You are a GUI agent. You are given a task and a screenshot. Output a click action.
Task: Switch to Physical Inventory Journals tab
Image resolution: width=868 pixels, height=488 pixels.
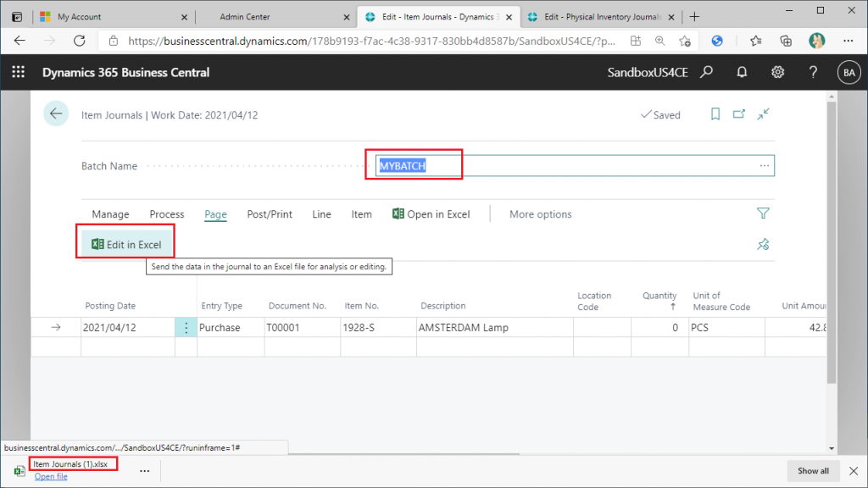(x=601, y=17)
